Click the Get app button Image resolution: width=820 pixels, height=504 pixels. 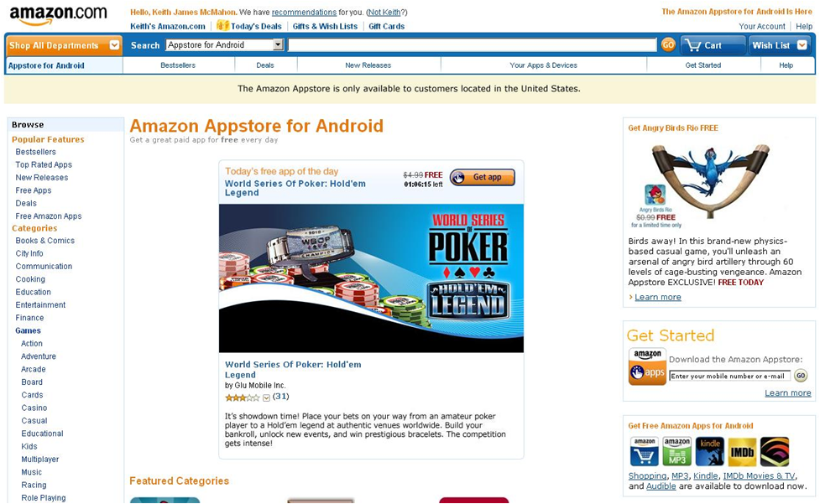(x=482, y=177)
